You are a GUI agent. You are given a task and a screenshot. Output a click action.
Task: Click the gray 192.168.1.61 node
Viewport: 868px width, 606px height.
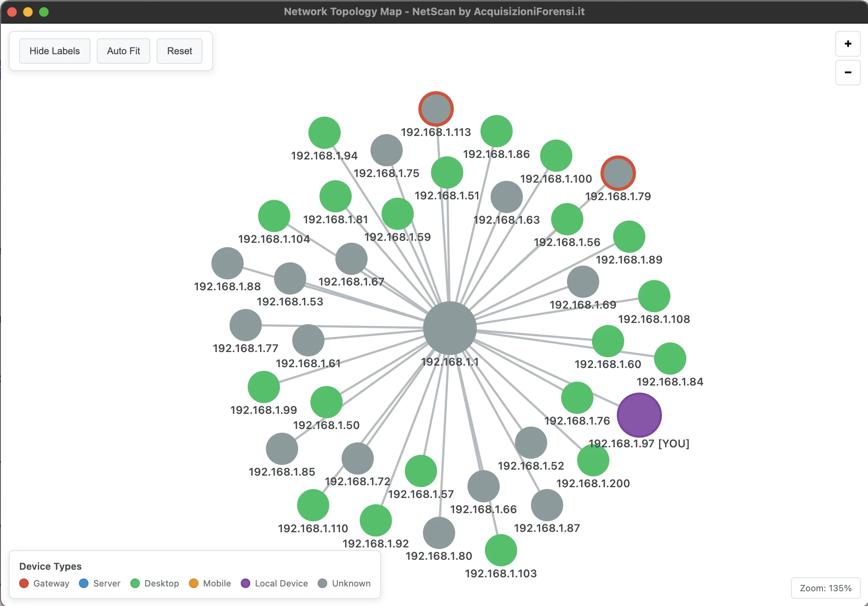coord(308,340)
